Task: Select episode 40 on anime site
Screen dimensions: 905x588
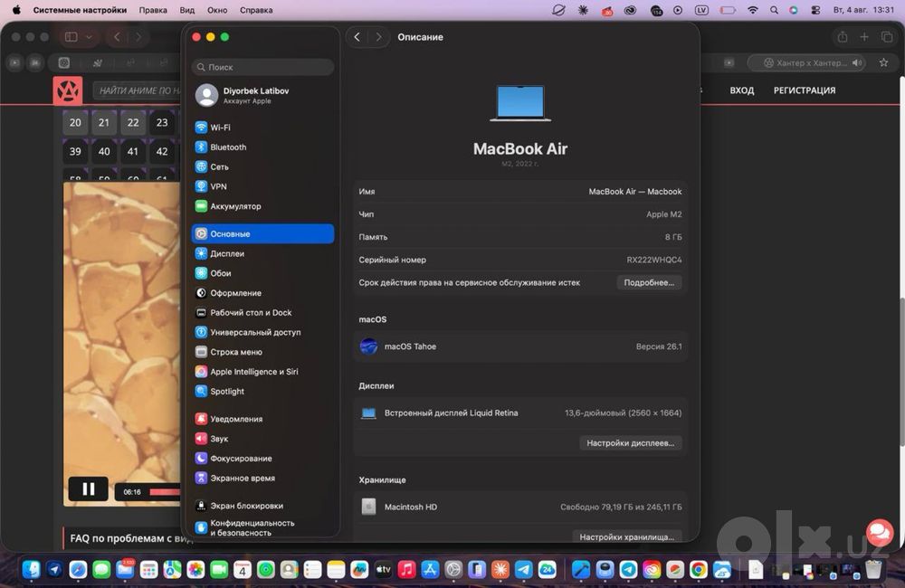Action: 104,151
